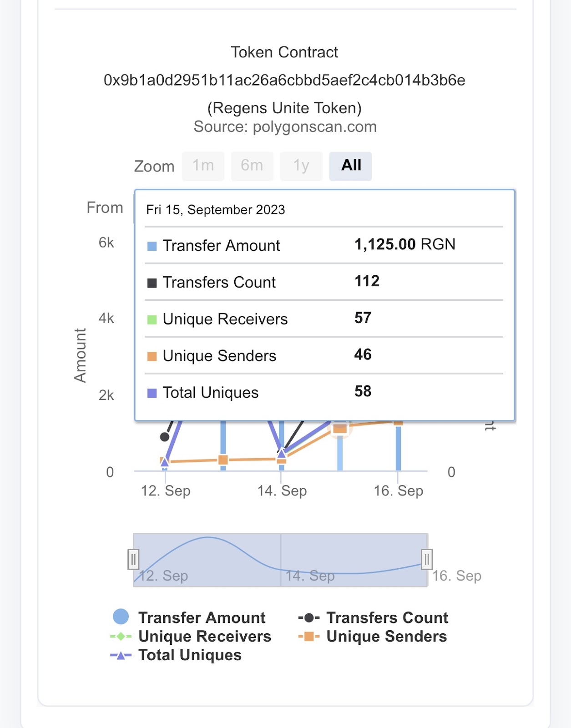
Task: Click the black Transfers Count dot near 12 Sep
Action: coord(165,437)
